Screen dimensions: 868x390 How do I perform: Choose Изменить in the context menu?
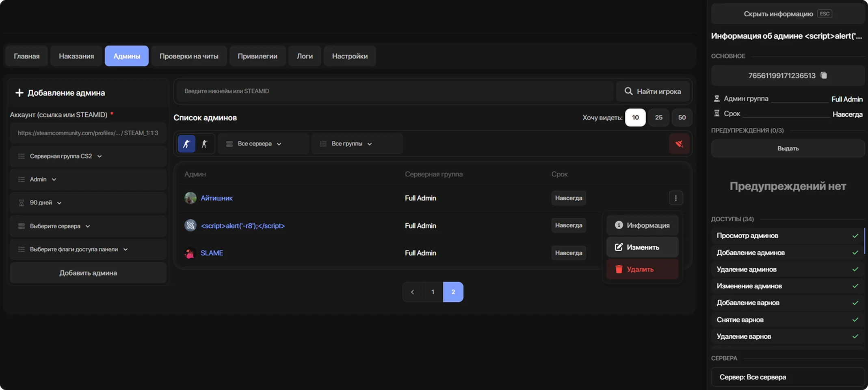point(643,247)
